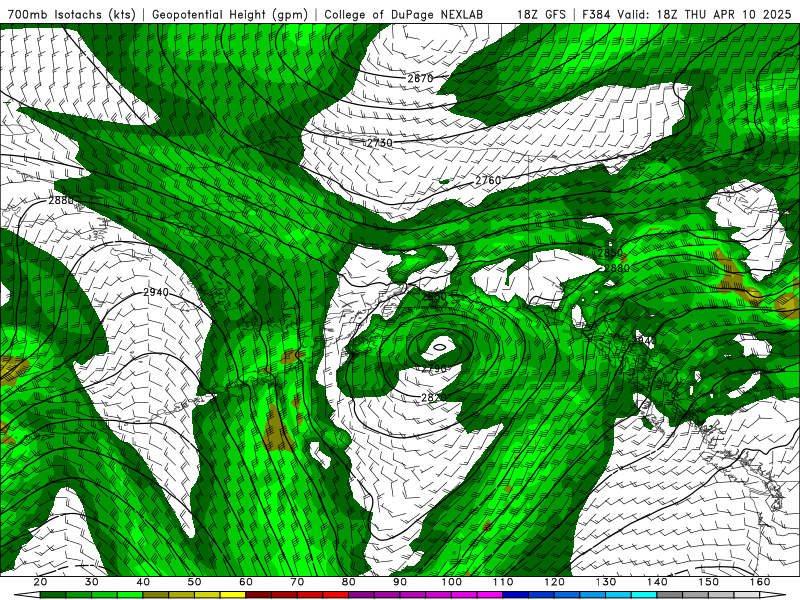Click the 2850 contour label above the closed low
The height and width of the screenshot is (600, 800).
click(434, 296)
